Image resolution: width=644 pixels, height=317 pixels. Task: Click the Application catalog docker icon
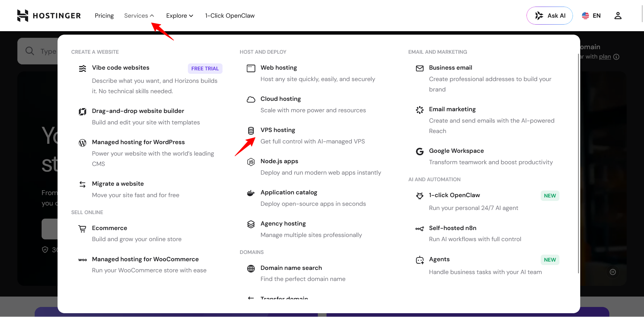coord(251,193)
